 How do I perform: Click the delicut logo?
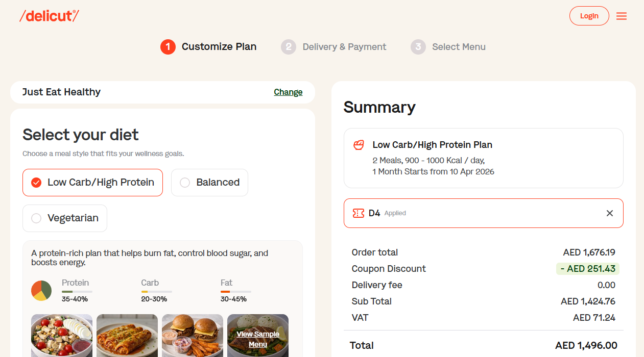tap(49, 15)
